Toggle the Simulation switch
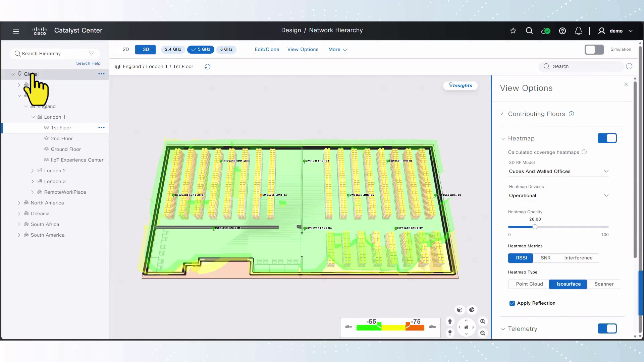The width and height of the screenshot is (644, 362). click(594, 50)
